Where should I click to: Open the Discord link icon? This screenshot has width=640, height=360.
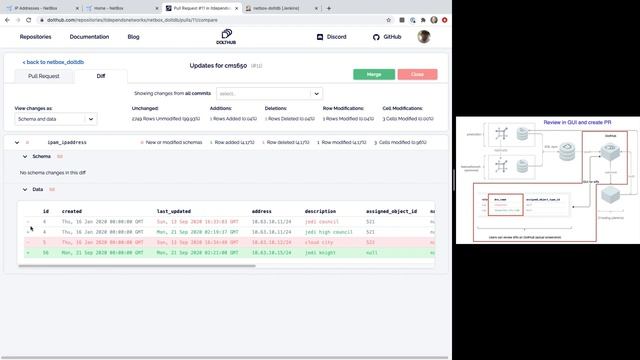pos(320,37)
